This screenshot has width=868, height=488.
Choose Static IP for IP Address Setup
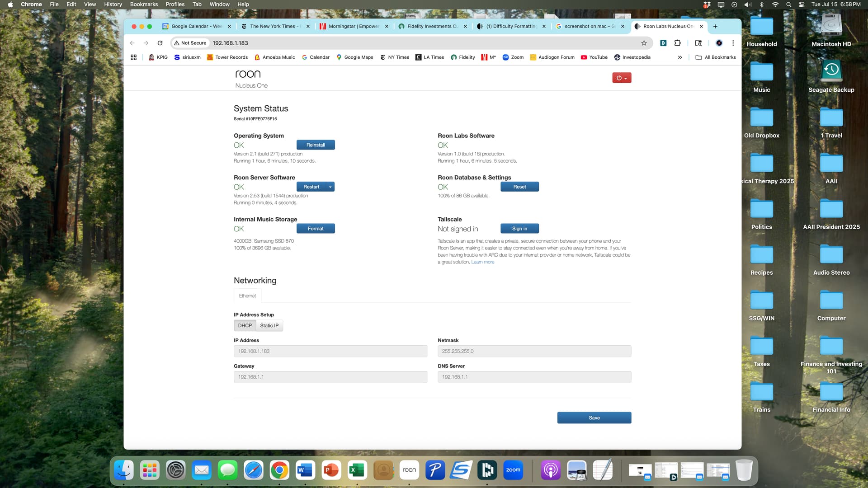pyautogui.click(x=269, y=326)
